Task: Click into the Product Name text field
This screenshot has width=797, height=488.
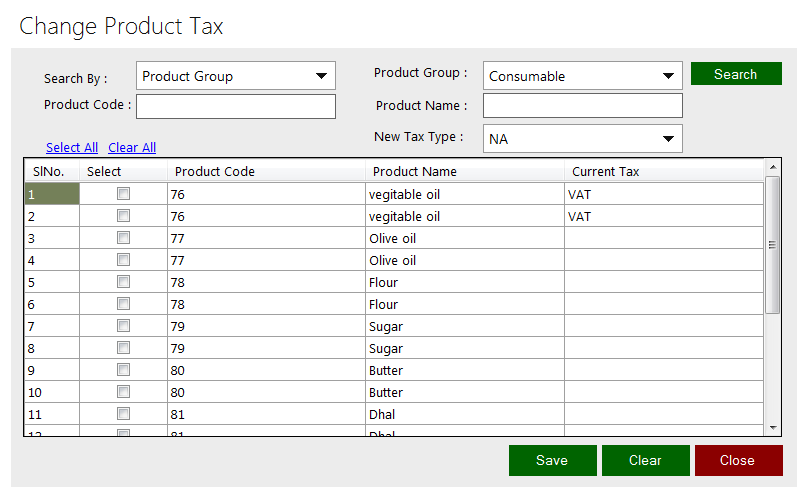Action: coord(582,106)
